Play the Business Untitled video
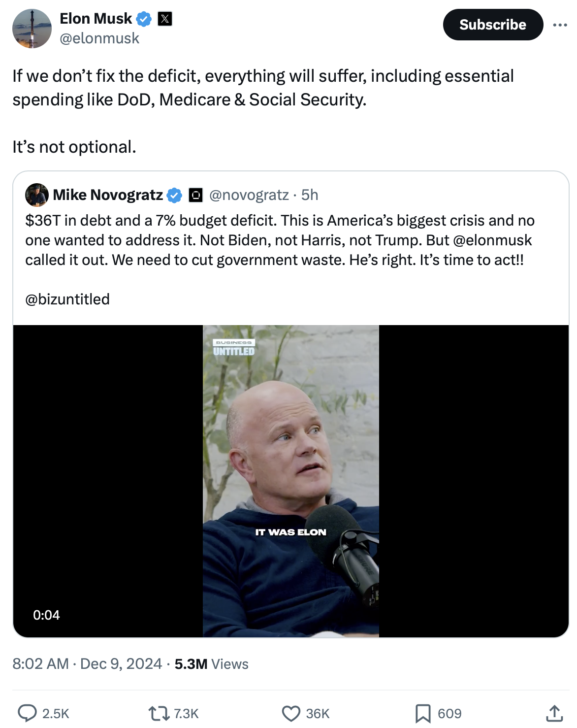This screenshot has width=577, height=728. tap(291, 481)
